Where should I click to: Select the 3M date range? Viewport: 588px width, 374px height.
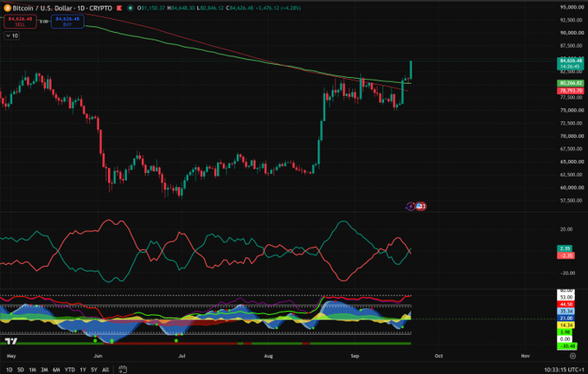pyautogui.click(x=44, y=370)
